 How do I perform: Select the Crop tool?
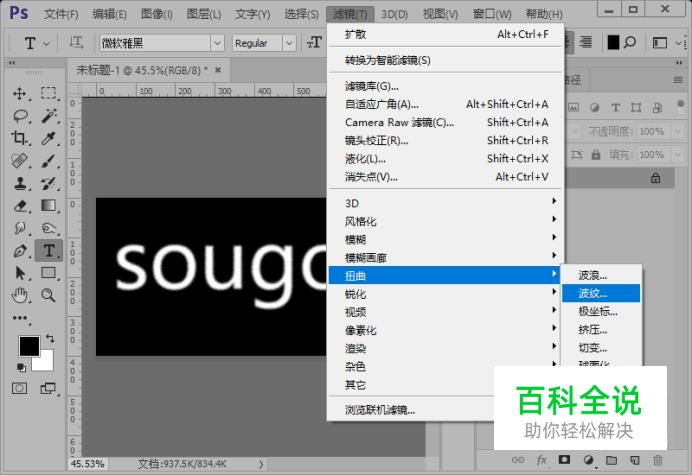19,139
